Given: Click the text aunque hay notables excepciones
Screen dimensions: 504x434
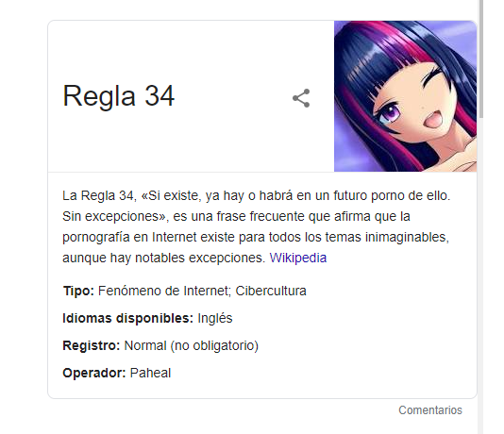Looking at the screenshot, I should coord(164,258).
